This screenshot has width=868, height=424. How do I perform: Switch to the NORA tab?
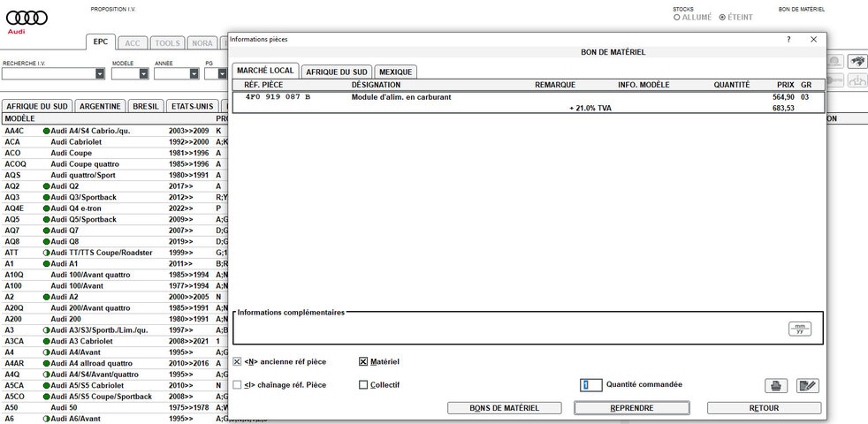(202, 43)
